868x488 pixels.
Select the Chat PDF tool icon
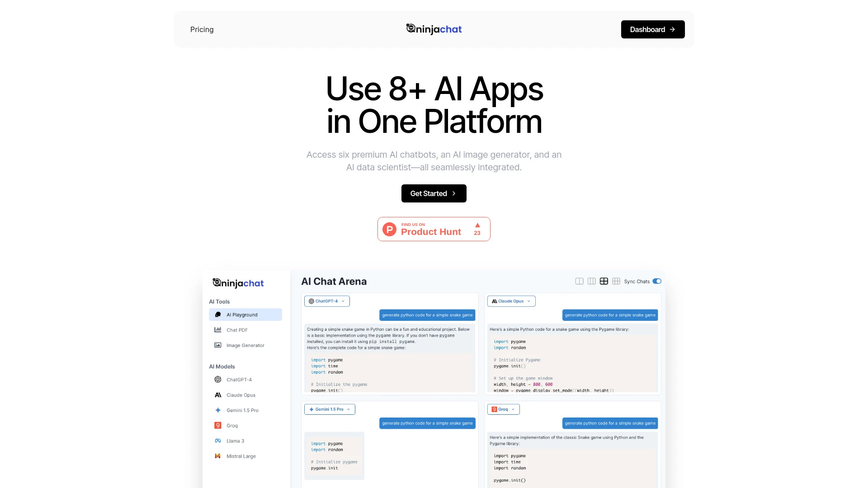[x=218, y=329]
